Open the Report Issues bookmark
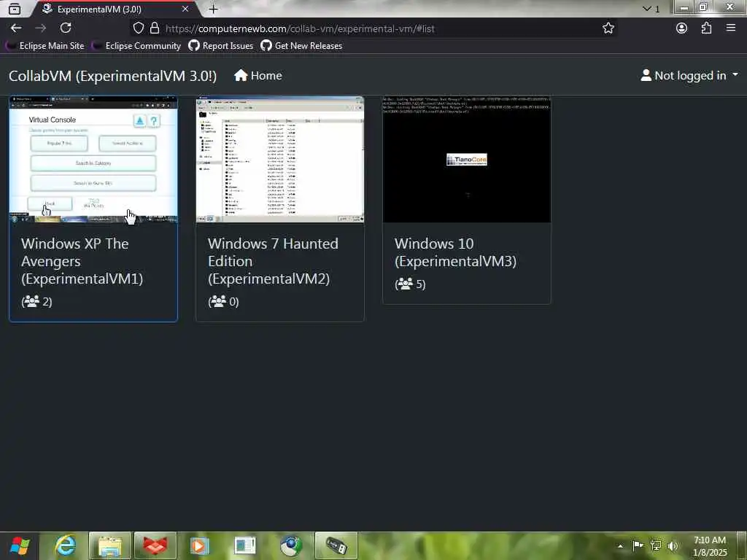This screenshot has width=747, height=560. [x=221, y=46]
